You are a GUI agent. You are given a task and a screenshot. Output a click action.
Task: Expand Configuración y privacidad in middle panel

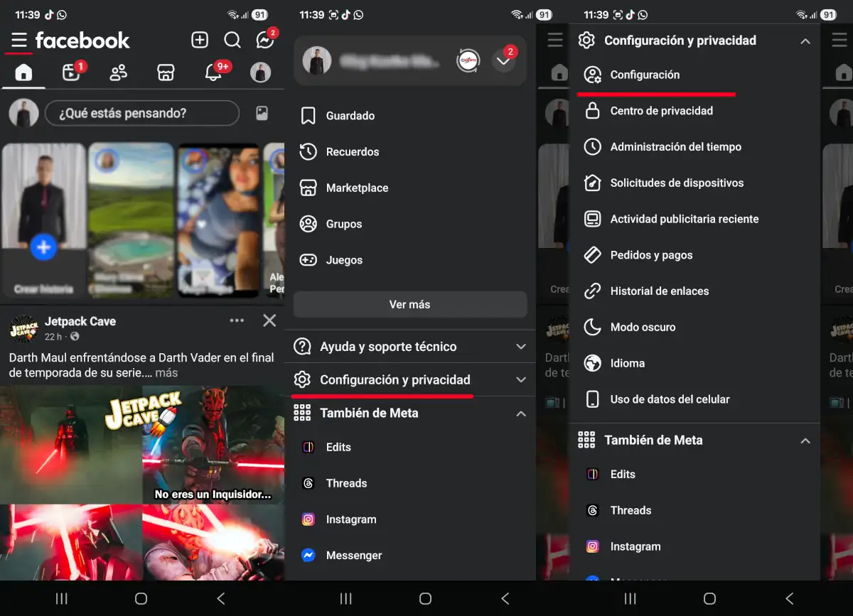(410, 380)
